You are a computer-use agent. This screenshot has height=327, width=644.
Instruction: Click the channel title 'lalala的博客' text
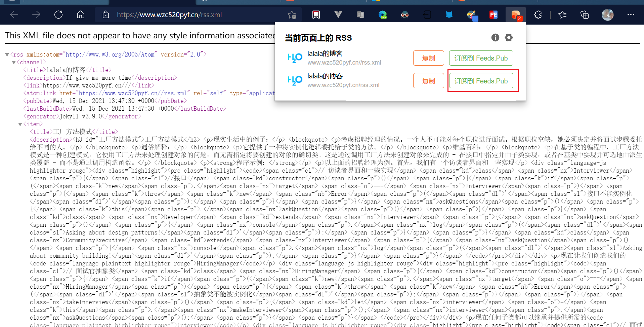[66, 70]
